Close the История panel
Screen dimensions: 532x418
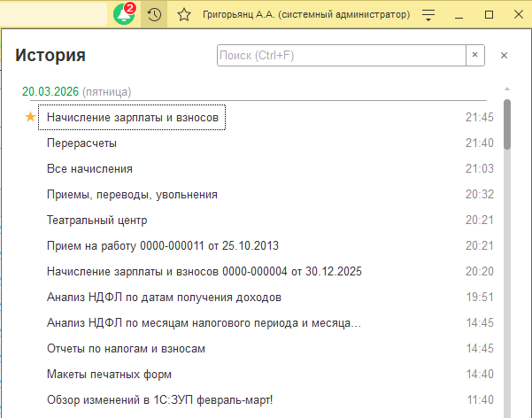pos(505,55)
